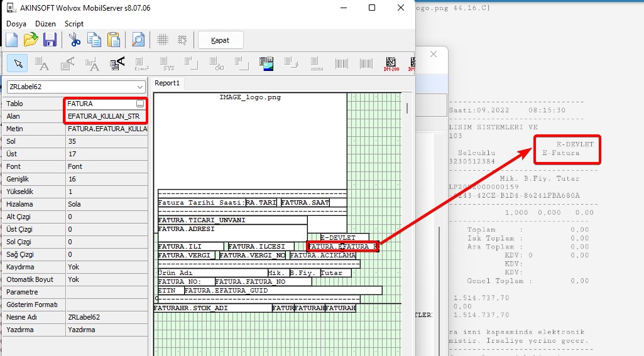Click the ellipsis button in Tablo field
The height and width of the screenshot is (356, 644).
[140, 104]
